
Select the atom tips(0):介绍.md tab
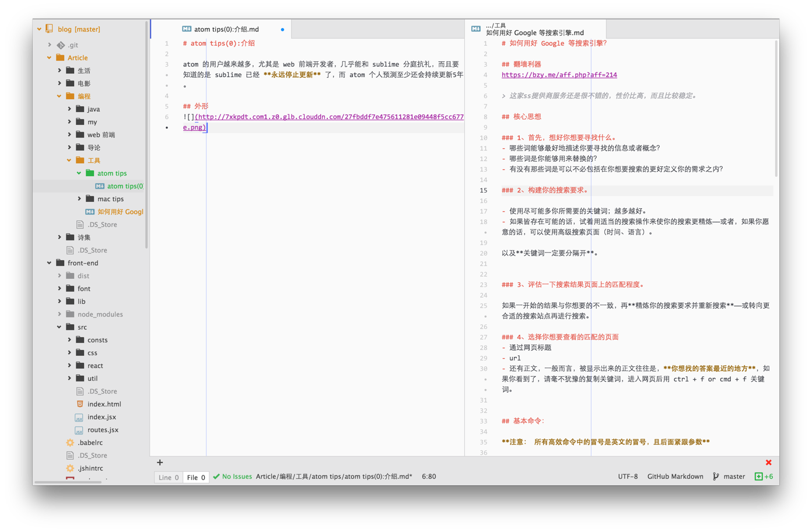228,28
